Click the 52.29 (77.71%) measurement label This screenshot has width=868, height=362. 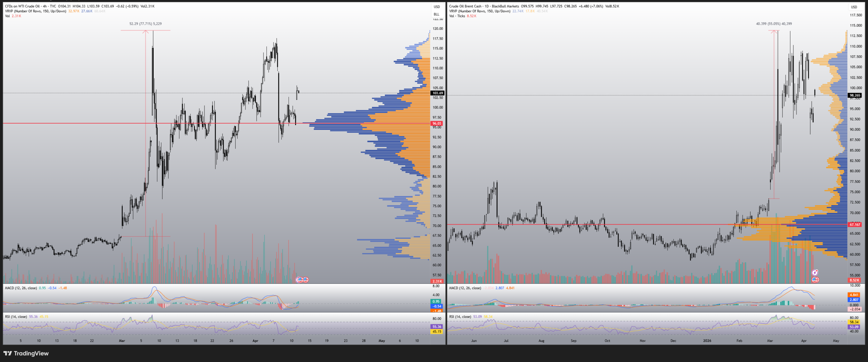(x=145, y=24)
